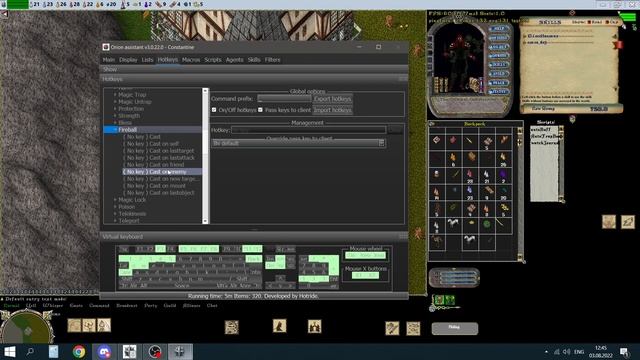The image size is (640, 360).
Task: Open the system tray volume control
Action: pos(567,352)
